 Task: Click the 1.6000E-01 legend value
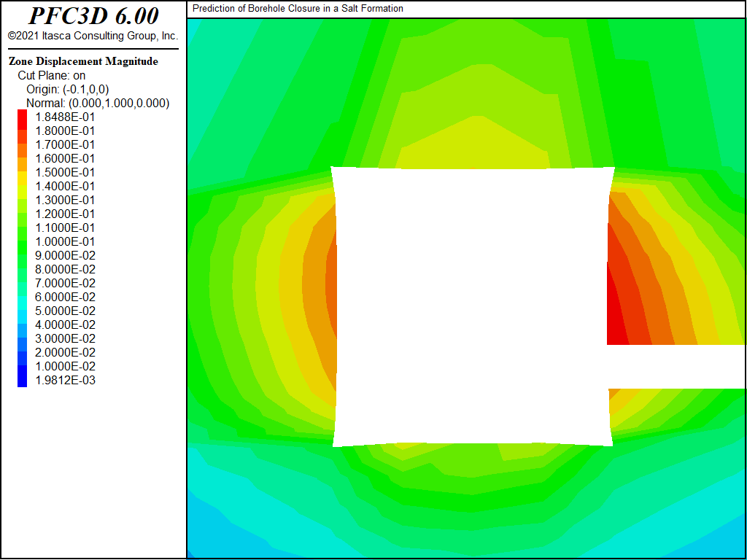point(65,158)
